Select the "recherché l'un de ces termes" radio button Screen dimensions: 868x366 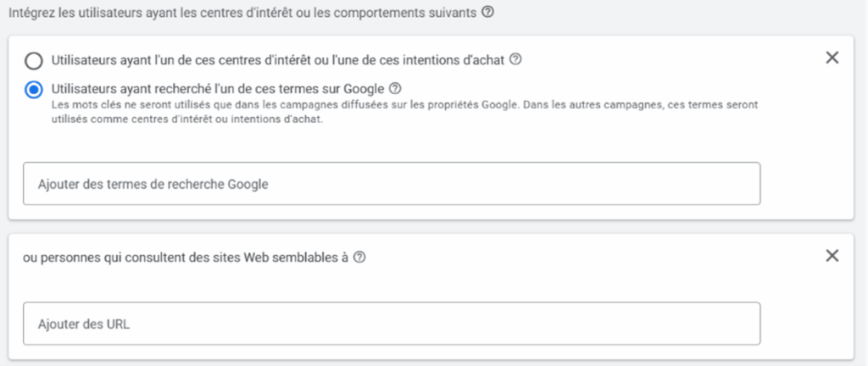click(34, 89)
